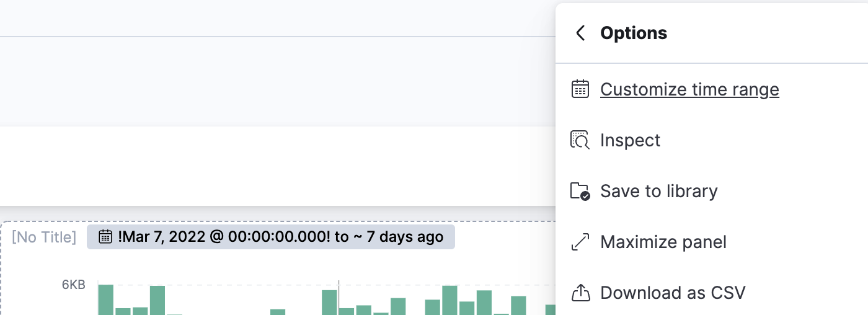Screen dimensions: 868x315
Task: Choose Save to library from the options
Action: 712,191
